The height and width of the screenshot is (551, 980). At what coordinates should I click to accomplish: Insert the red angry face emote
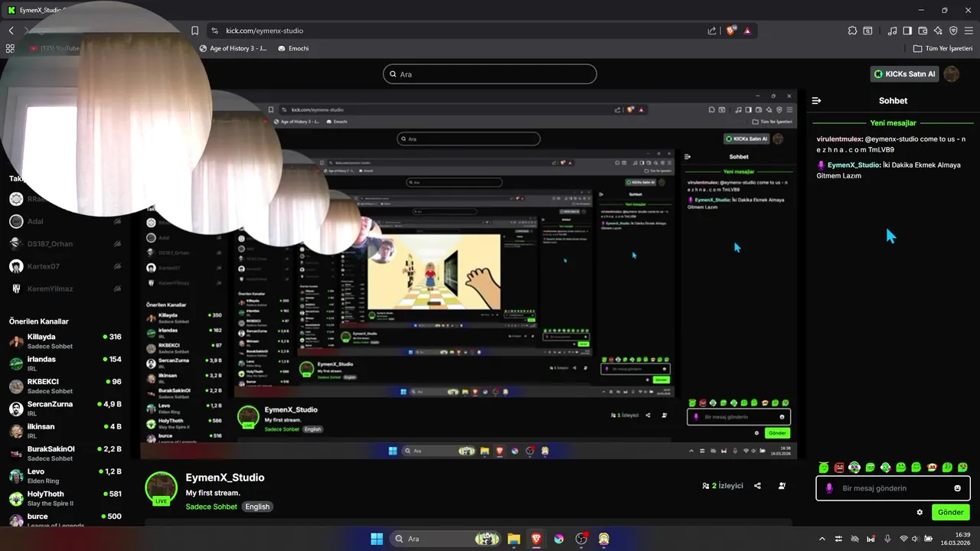[x=839, y=467]
